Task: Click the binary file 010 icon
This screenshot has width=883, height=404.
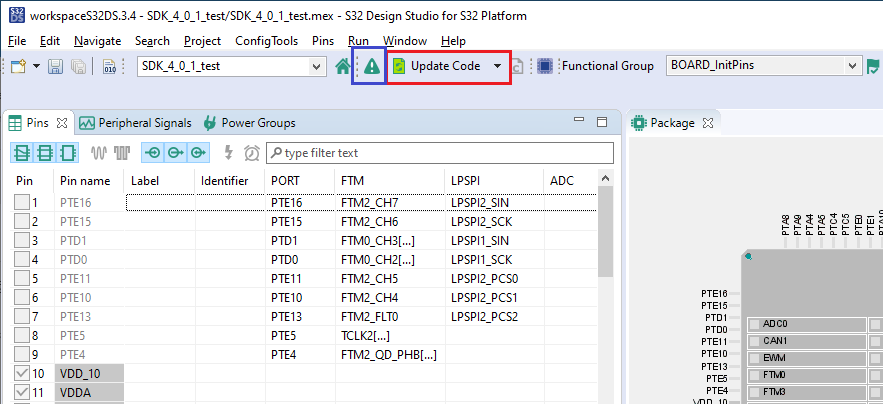Action: (x=109, y=67)
